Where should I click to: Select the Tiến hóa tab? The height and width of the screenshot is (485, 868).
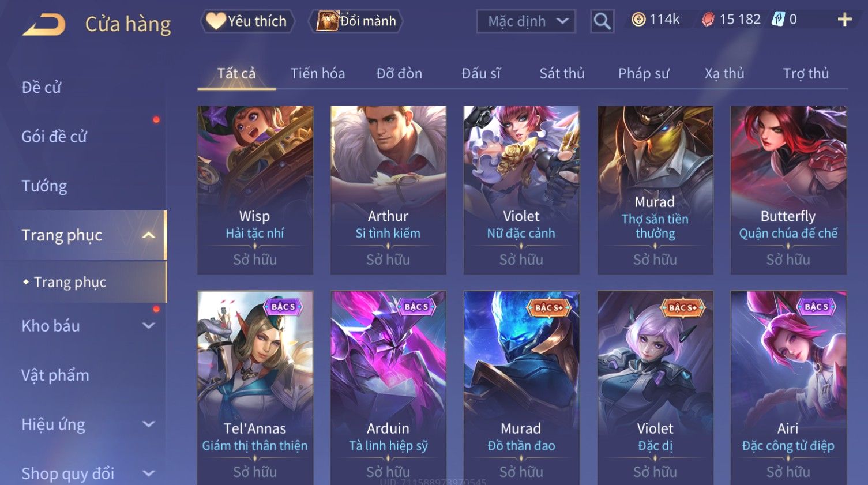[318, 74]
